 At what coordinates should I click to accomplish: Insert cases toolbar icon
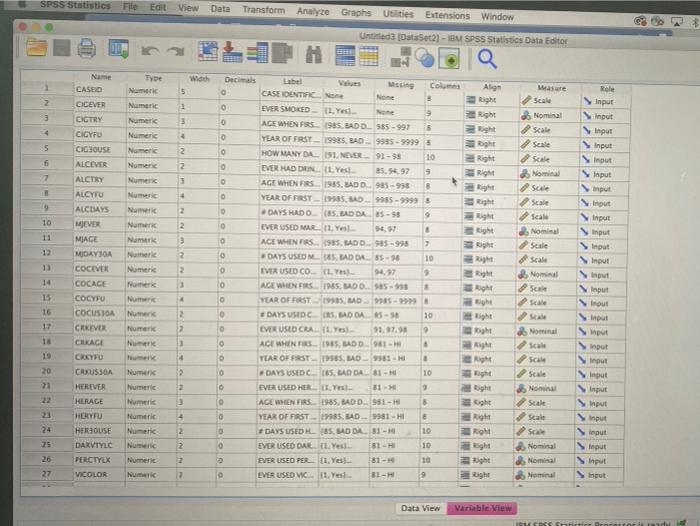345,56
